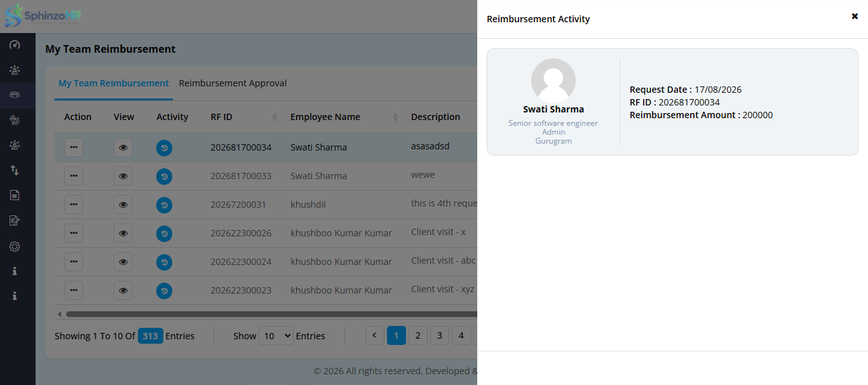The image size is (868, 385).
Task: View request 202681700033 using its eye button
Action: [x=123, y=176]
